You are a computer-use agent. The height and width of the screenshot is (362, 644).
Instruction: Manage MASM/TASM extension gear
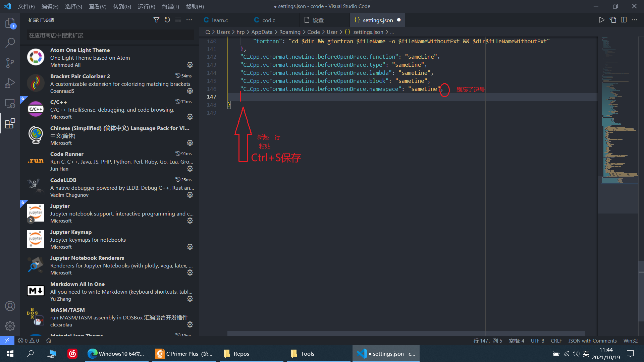(190, 324)
